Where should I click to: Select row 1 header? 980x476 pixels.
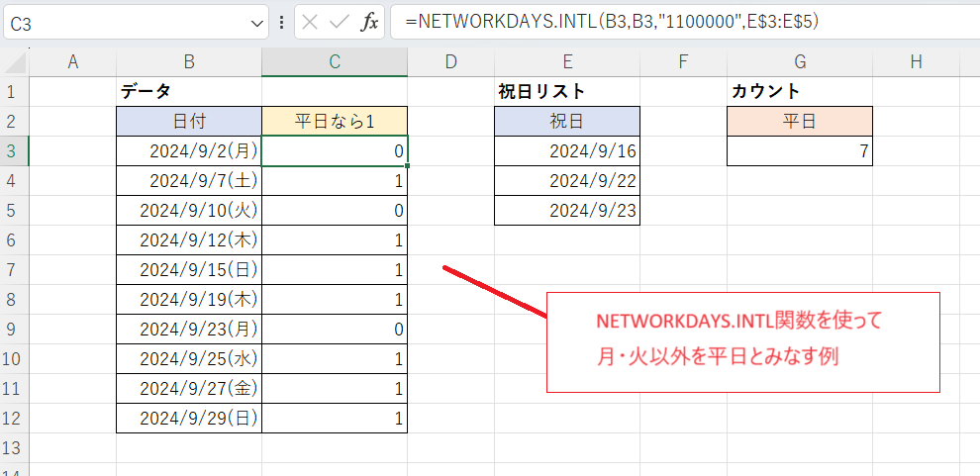[x=15, y=92]
